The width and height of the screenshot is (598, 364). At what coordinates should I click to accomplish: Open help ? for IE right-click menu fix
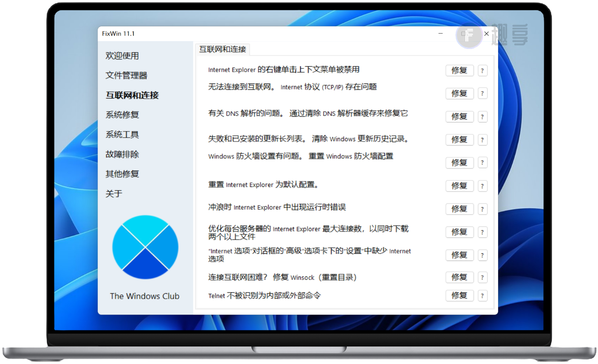click(483, 71)
